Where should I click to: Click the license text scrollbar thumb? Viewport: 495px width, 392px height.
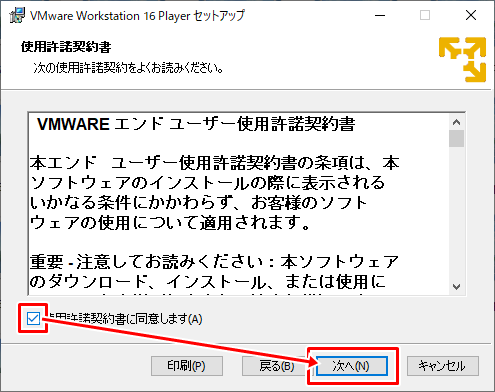(x=456, y=138)
